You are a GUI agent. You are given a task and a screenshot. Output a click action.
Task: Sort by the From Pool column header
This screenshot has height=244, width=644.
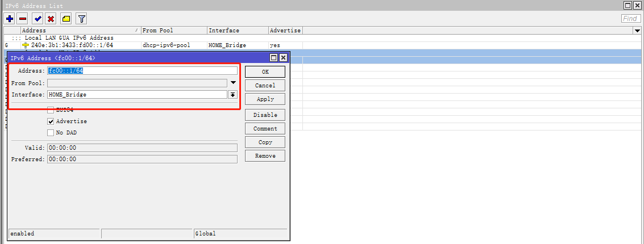174,31
